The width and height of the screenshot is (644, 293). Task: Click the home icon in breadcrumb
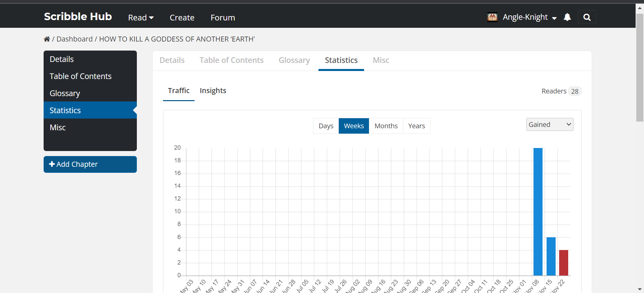click(47, 39)
